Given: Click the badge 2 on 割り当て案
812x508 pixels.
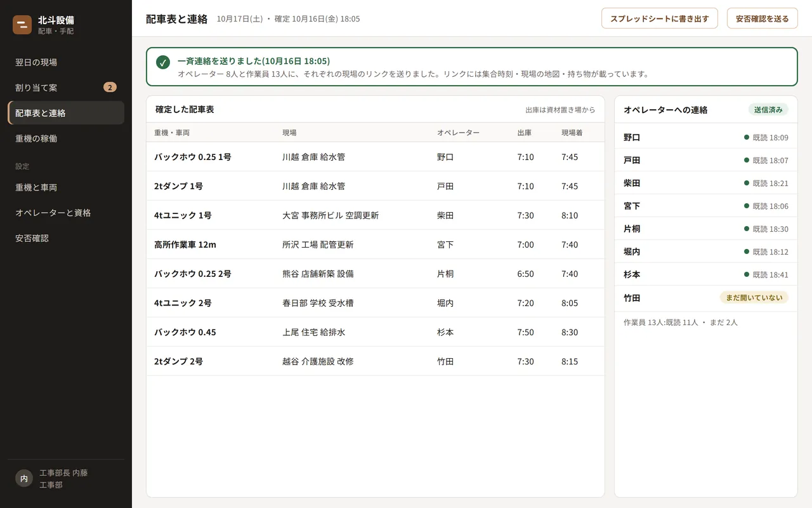Looking at the screenshot, I should 110,88.
